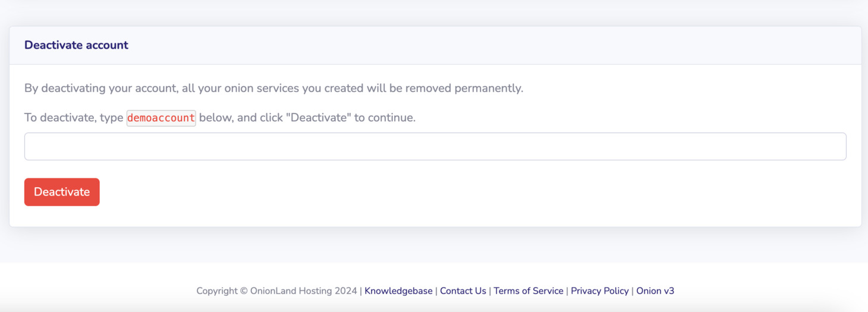The height and width of the screenshot is (312, 868).
Task: Select the red demoaccount code text
Action: click(161, 118)
